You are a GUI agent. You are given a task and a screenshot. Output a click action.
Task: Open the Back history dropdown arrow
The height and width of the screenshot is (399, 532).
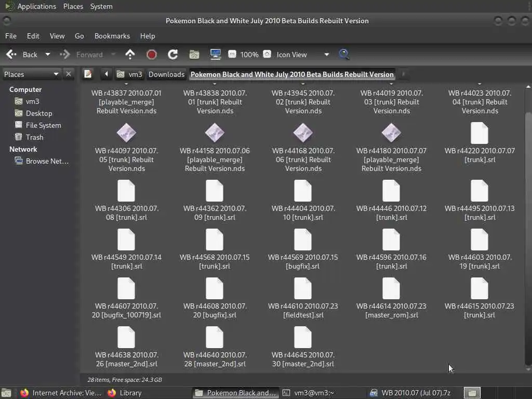click(48, 54)
